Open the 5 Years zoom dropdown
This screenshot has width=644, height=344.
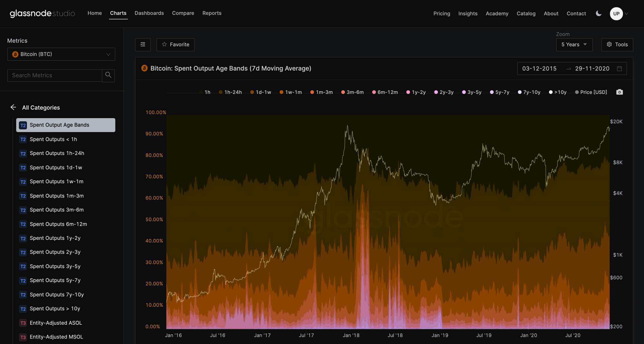click(574, 44)
